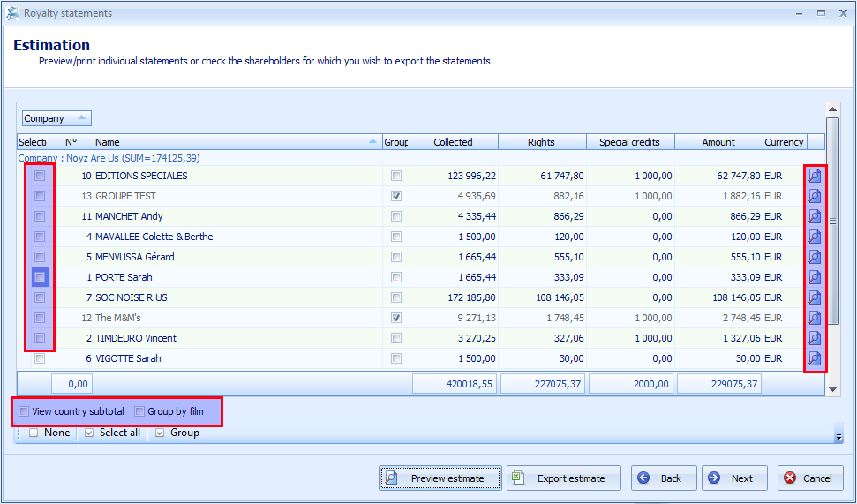The height and width of the screenshot is (504, 857).
Task: Open preview icon for GROUPE TEST row
Action: coord(815,196)
